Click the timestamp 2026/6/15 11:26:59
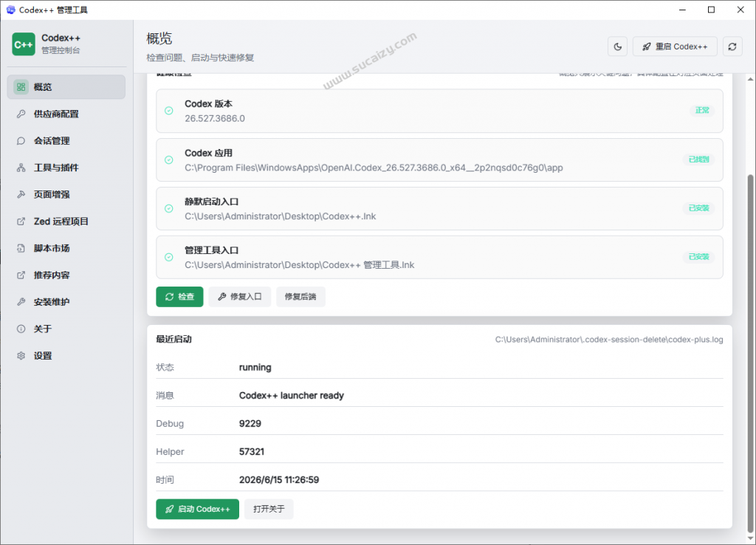The image size is (756, 545). tap(278, 480)
